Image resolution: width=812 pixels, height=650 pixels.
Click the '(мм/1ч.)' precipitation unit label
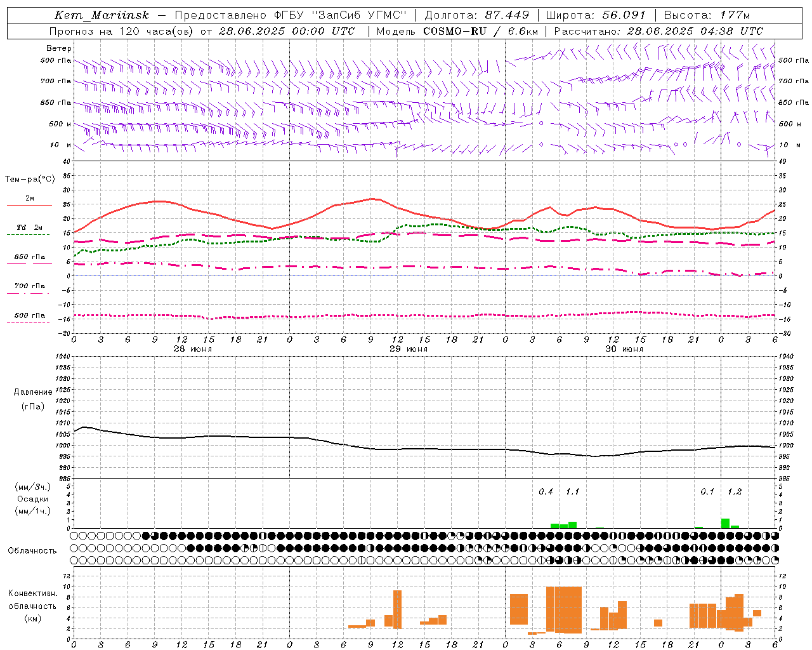(x=33, y=511)
